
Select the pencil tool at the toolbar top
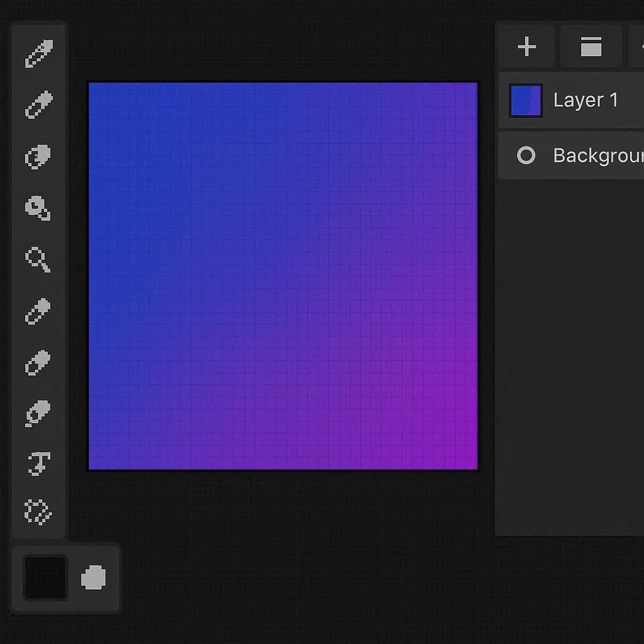pyautogui.click(x=39, y=53)
